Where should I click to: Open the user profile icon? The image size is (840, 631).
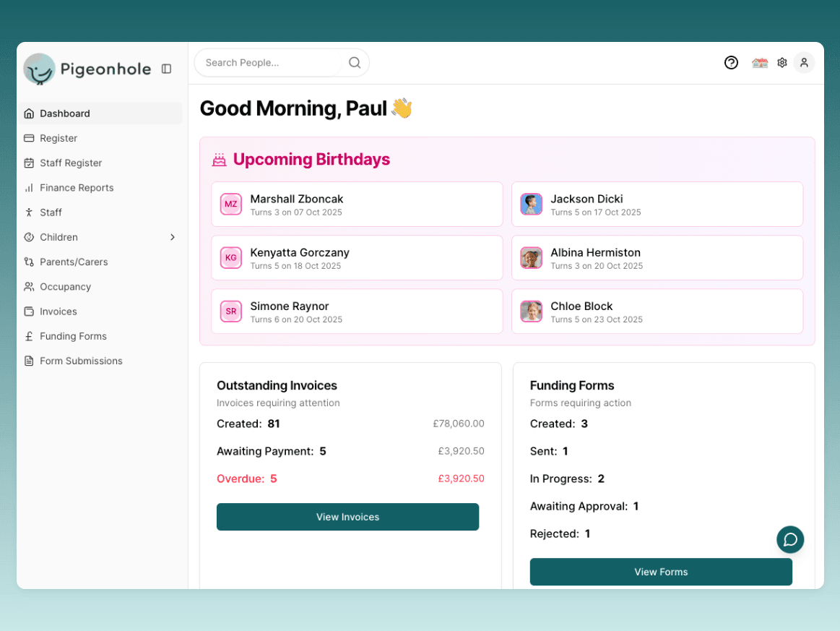click(804, 63)
